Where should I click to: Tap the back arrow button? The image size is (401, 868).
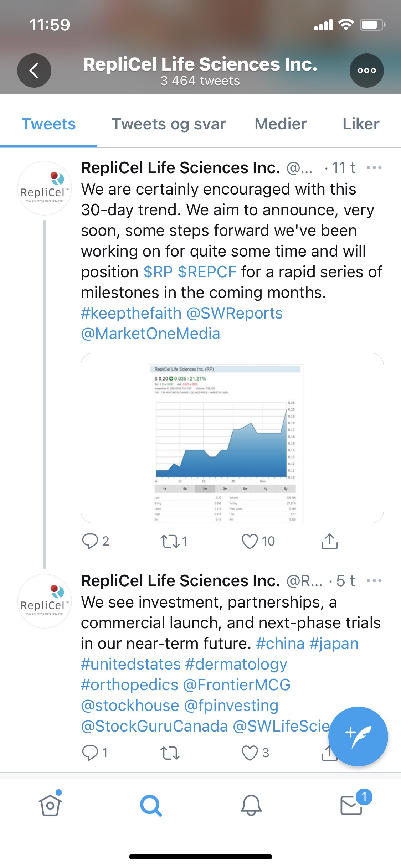[34, 71]
